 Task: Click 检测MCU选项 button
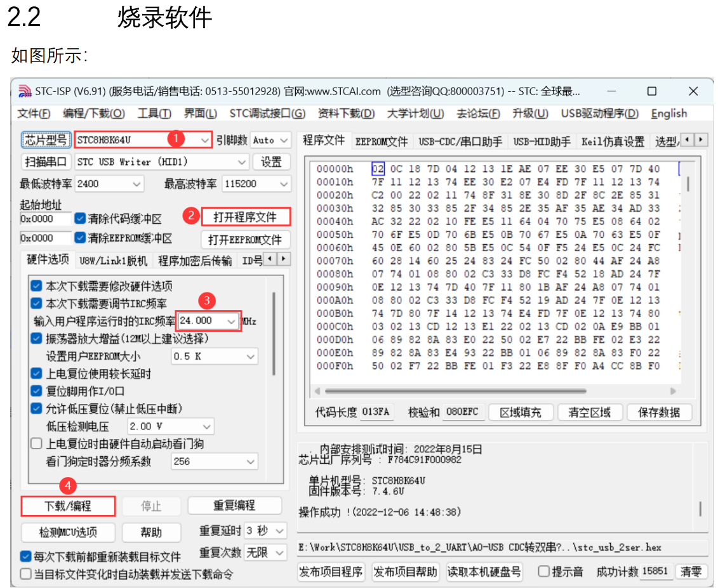(68, 532)
